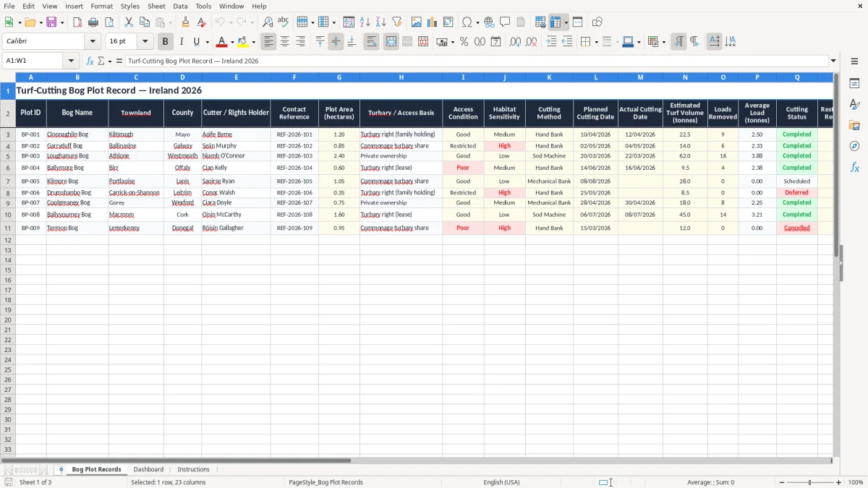Toggle Freeze Rows and Columns
The height and width of the screenshot is (488, 868).
click(556, 22)
